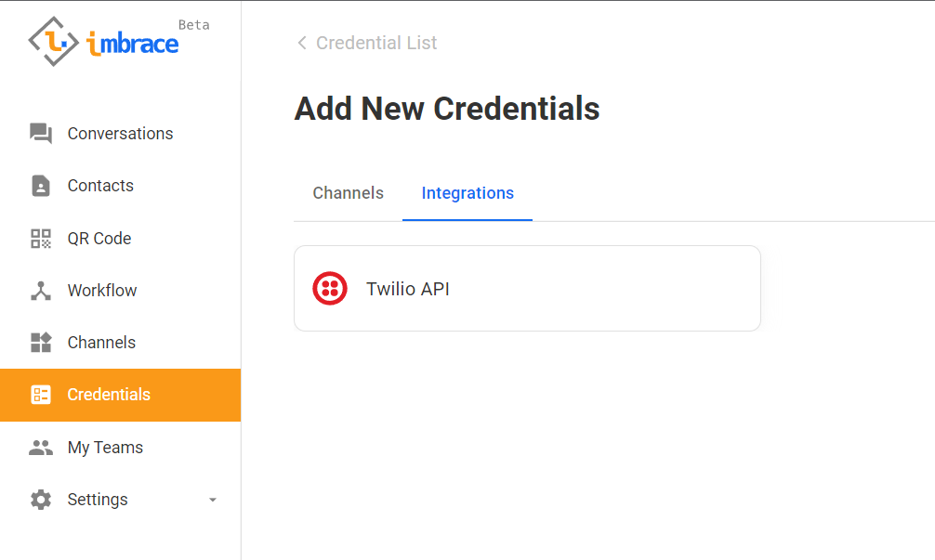The width and height of the screenshot is (935, 560).
Task: Click the Settings gear icon
Action: click(41, 500)
